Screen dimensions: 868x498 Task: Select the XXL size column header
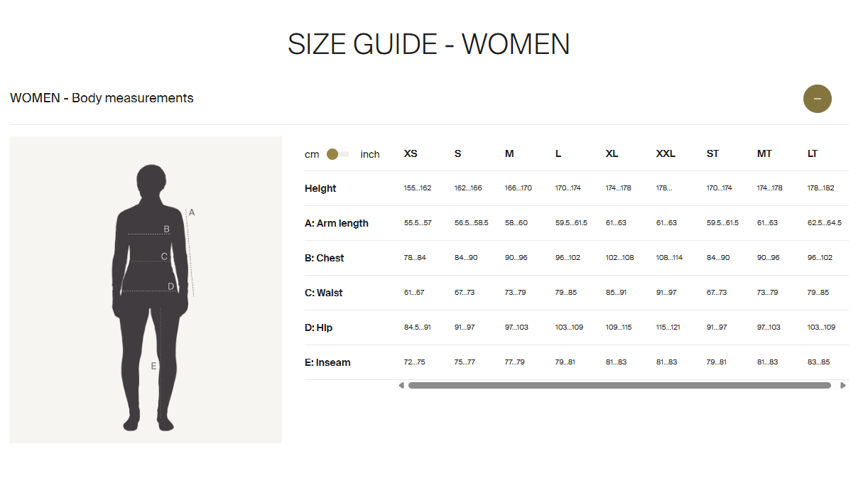[666, 153]
